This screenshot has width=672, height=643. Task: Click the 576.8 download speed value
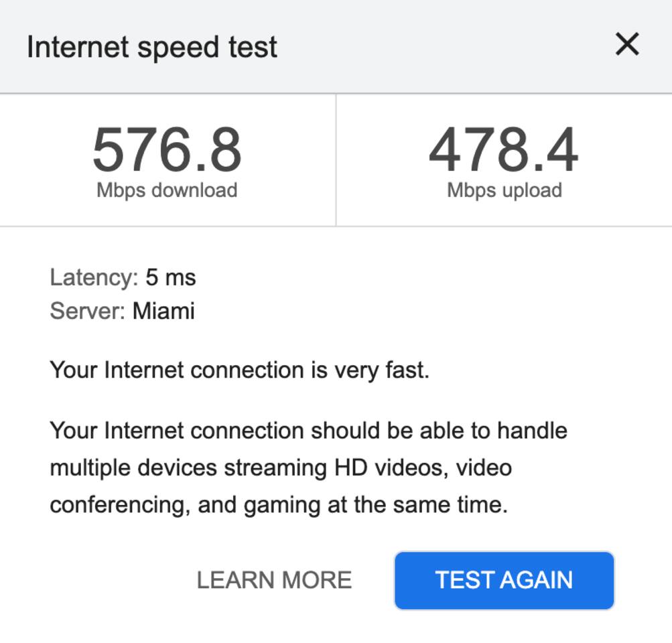167,150
